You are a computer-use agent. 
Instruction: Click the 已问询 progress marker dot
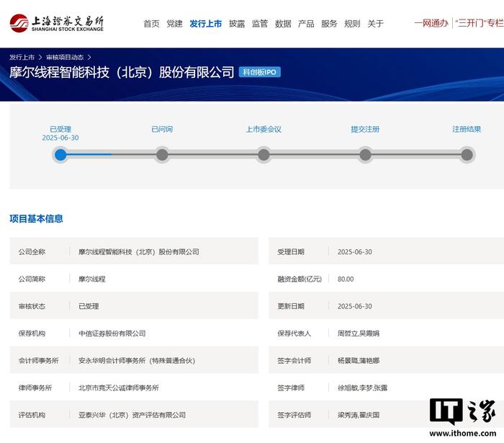tap(162, 155)
